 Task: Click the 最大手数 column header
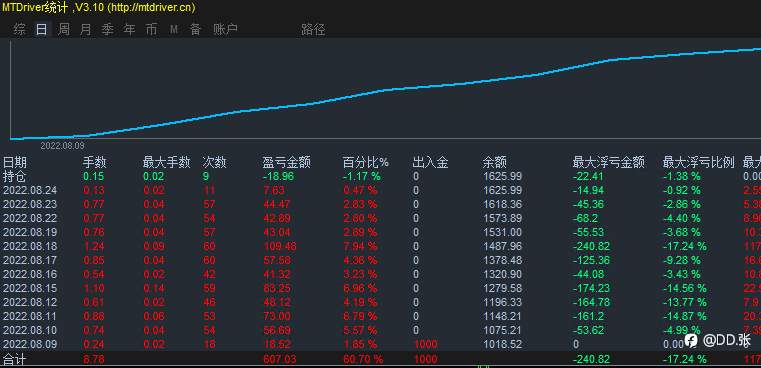click(166, 162)
